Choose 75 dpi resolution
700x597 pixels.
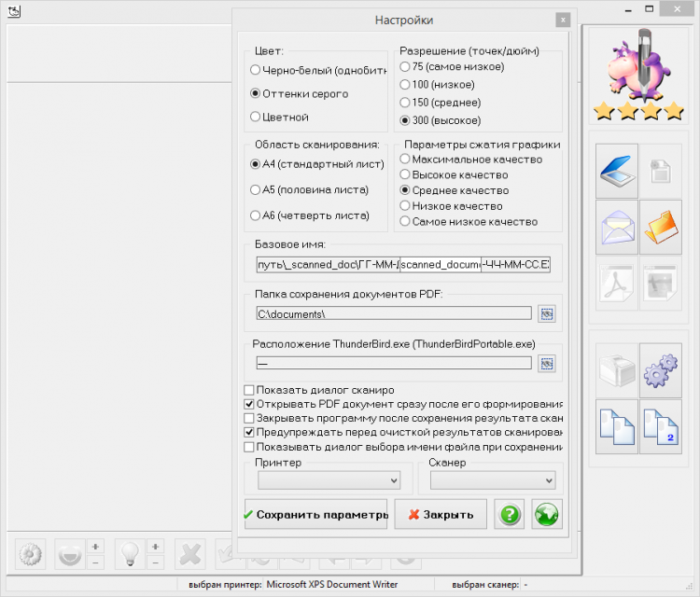click(452, 66)
